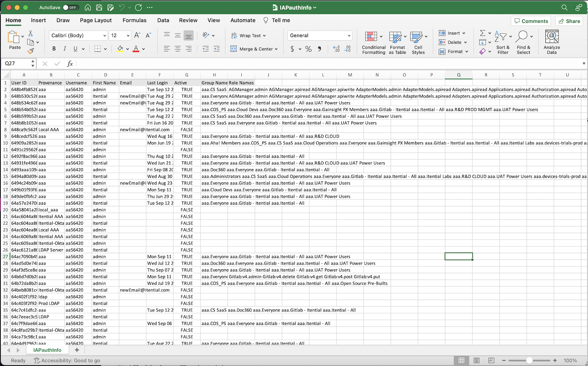This screenshot has width=588, height=366.
Task: Click the zoom slider handle
Action: click(529, 360)
